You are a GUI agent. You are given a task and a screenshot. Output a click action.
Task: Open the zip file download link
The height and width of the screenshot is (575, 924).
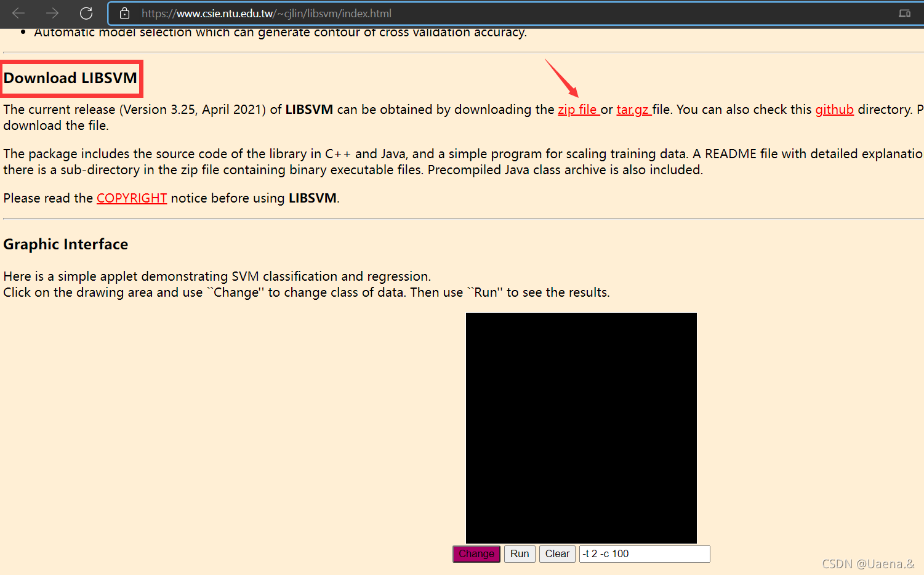(579, 110)
